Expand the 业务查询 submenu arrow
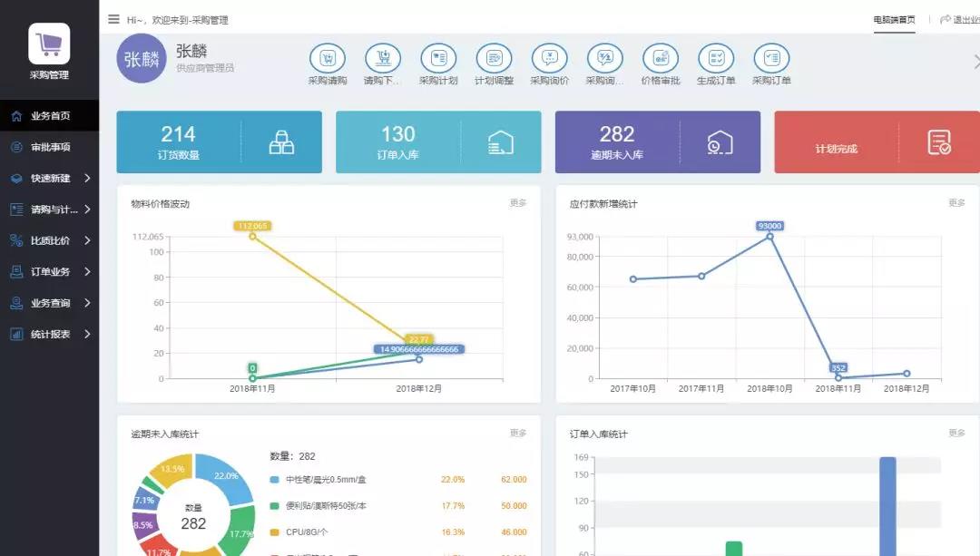980x556 pixels. coord(87,303)
